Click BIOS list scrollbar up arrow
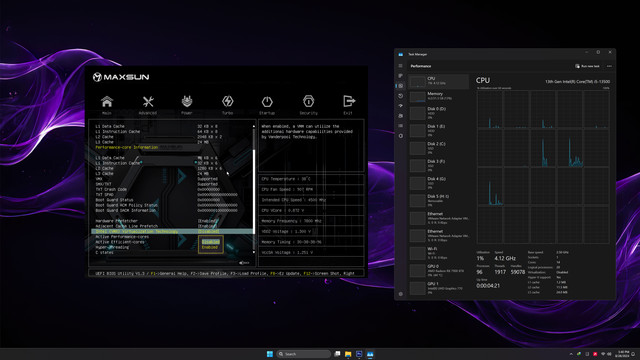640x360 pixels. point(254,127)
